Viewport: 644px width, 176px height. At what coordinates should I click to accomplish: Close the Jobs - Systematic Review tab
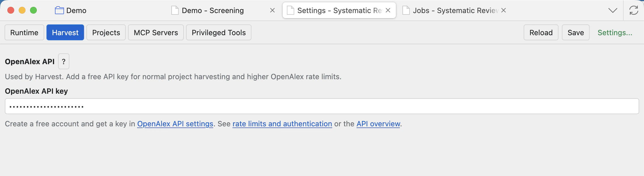504,11
